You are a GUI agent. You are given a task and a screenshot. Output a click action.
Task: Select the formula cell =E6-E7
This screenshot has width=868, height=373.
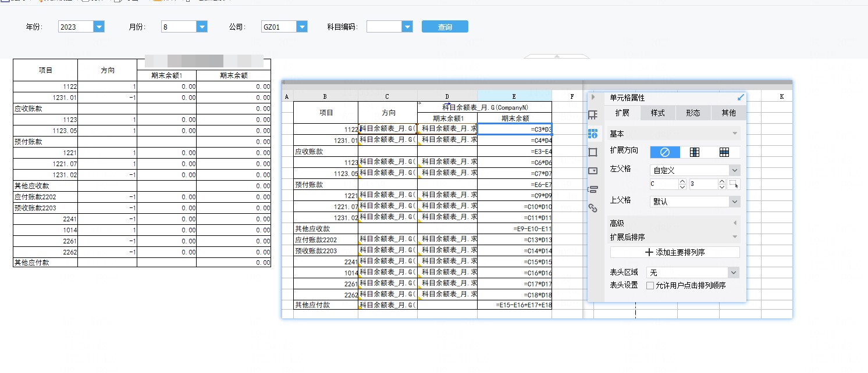(514, 184)
